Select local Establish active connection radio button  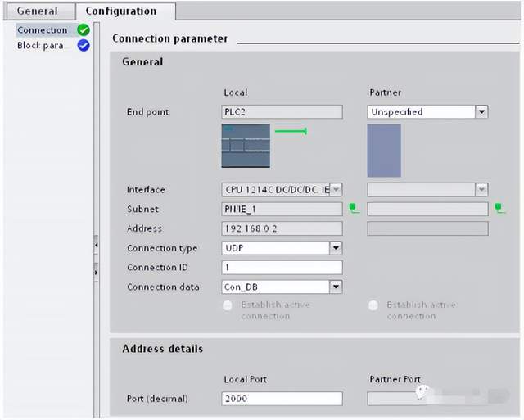pos(227,305)
